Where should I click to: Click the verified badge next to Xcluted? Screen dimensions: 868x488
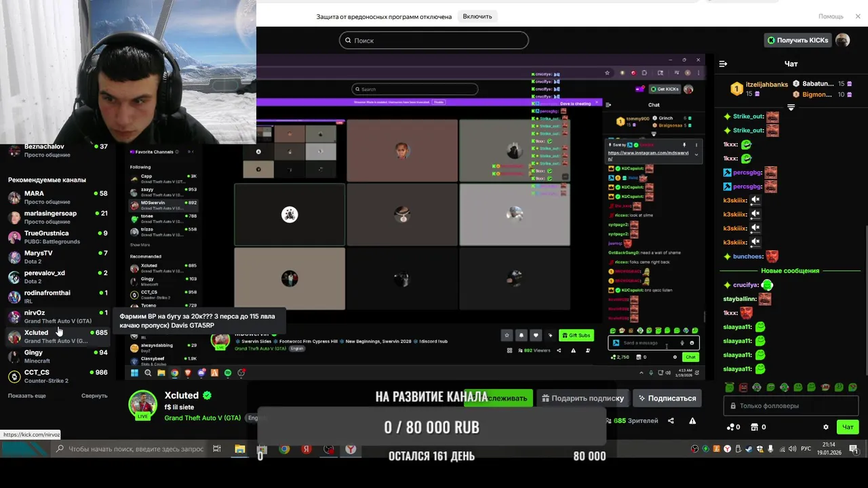coord(207,395)
